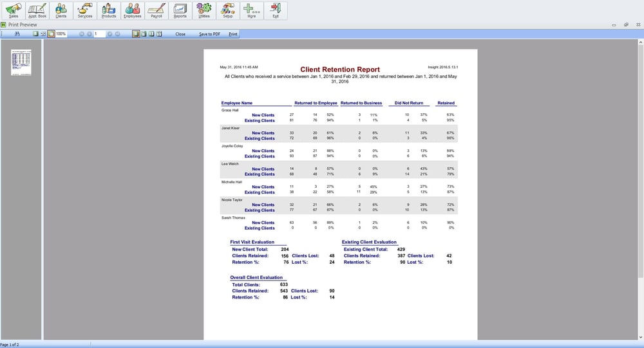Open the Employees module

click(133, 10)
